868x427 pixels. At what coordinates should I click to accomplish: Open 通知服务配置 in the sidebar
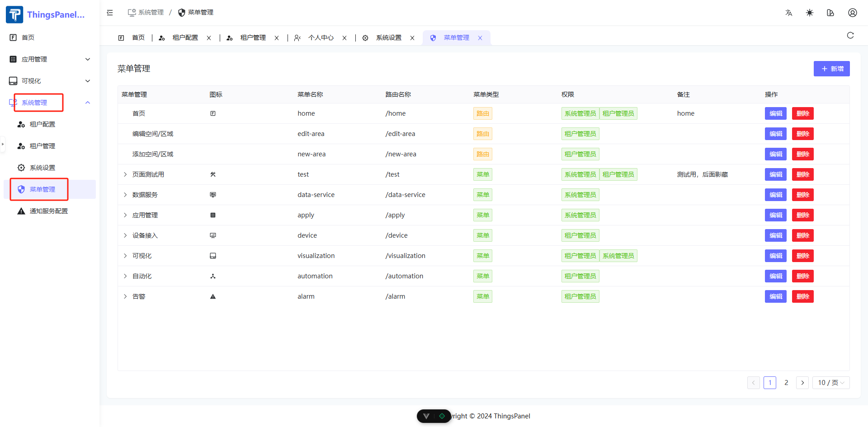(x=48, y=211)
